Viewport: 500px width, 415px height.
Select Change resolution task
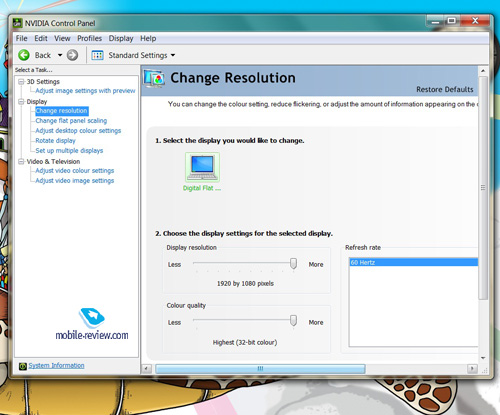coord(62,111)
